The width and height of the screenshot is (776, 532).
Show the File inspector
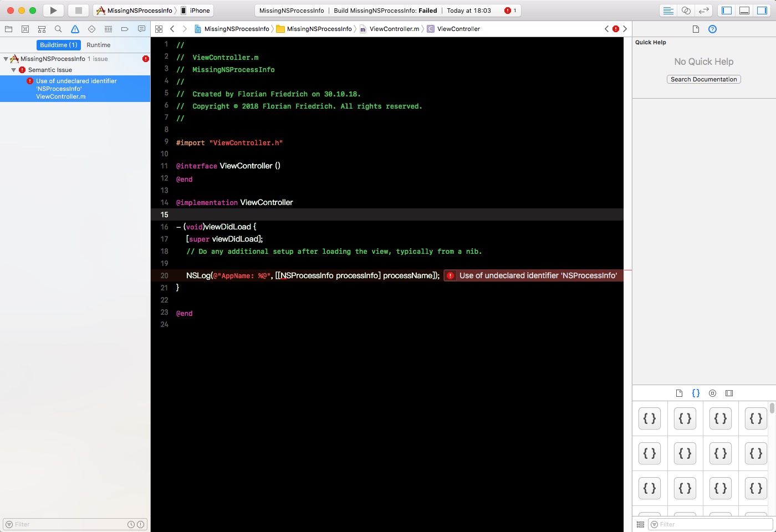(696, 29)
